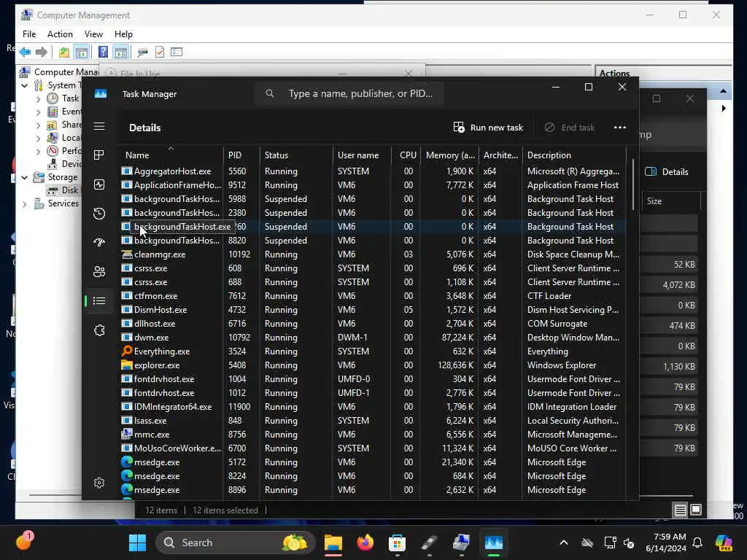Image resolution: width=747 pixels, height=560 pixels.
Task: Click the Task Manager search field
Action: pos(349,93)
